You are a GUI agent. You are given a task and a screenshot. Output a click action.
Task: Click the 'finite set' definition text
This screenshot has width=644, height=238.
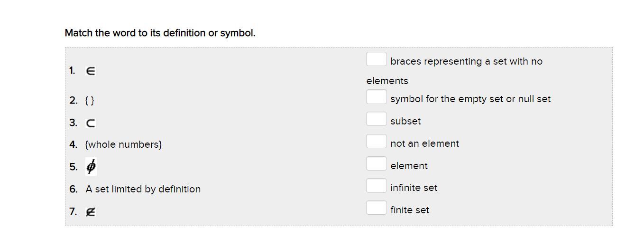(x=410, y=210)
